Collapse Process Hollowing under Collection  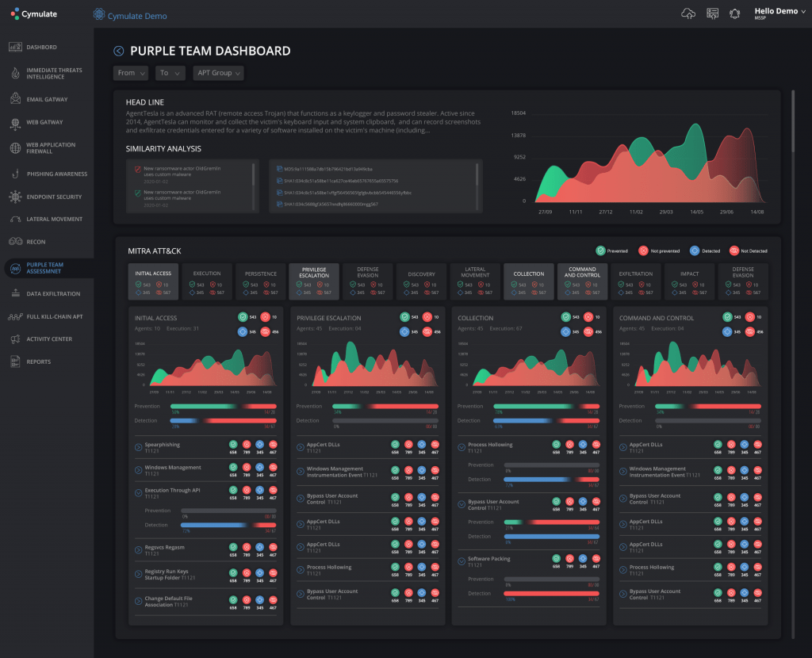pos(462,447)
